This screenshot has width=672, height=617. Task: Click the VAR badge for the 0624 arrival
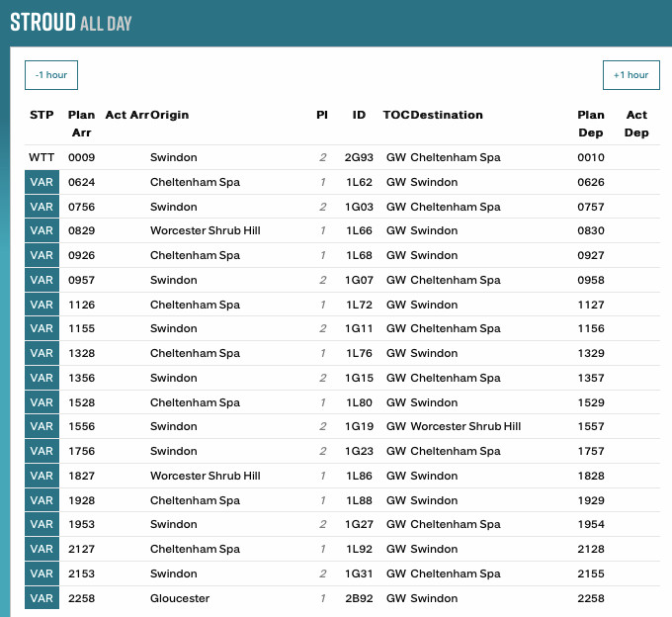click(42, 183)
